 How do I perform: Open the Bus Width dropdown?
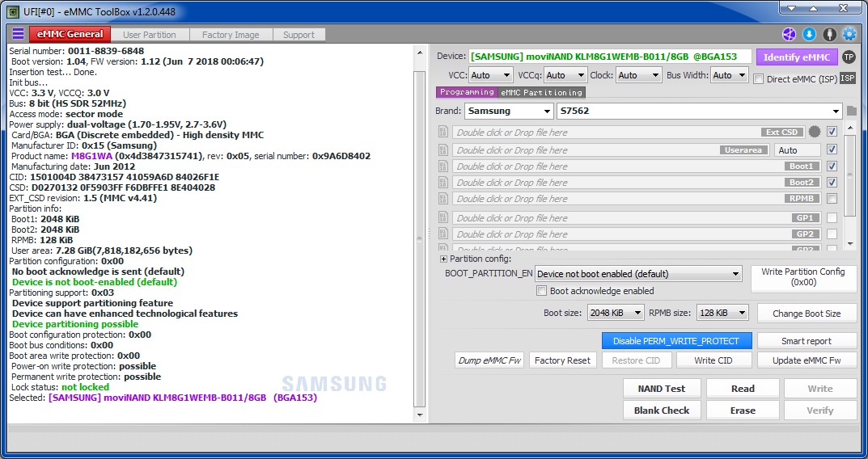coord(729,75)
